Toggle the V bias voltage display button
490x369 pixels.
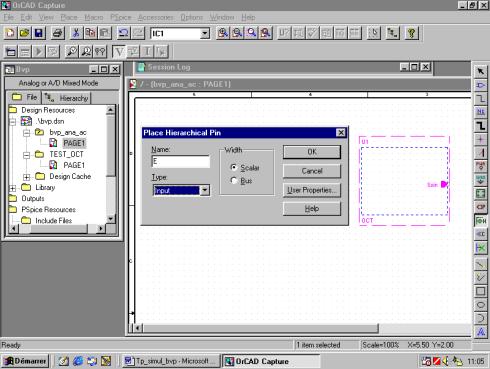[x=119, y=52]
